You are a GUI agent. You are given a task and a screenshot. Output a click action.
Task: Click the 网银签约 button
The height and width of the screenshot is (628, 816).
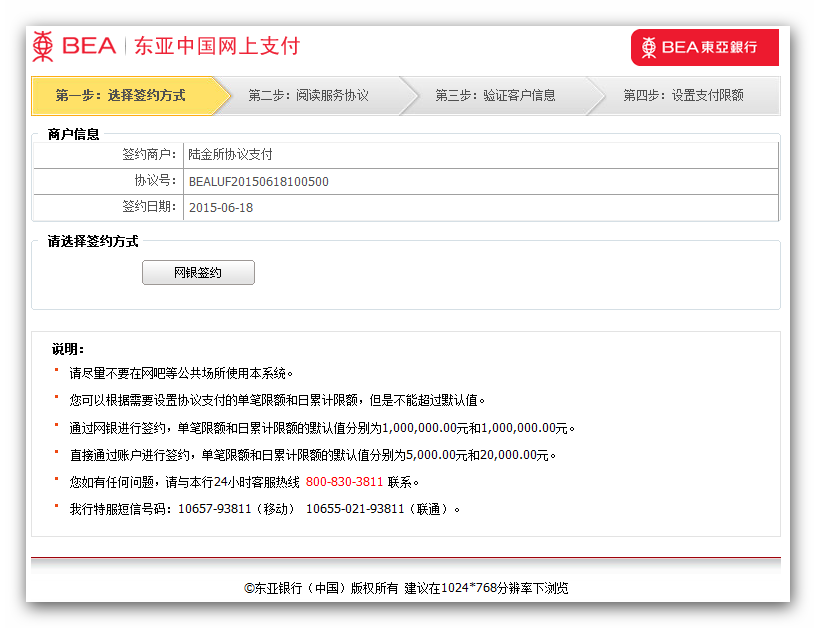pyautogui.click(x=198, y=273)
